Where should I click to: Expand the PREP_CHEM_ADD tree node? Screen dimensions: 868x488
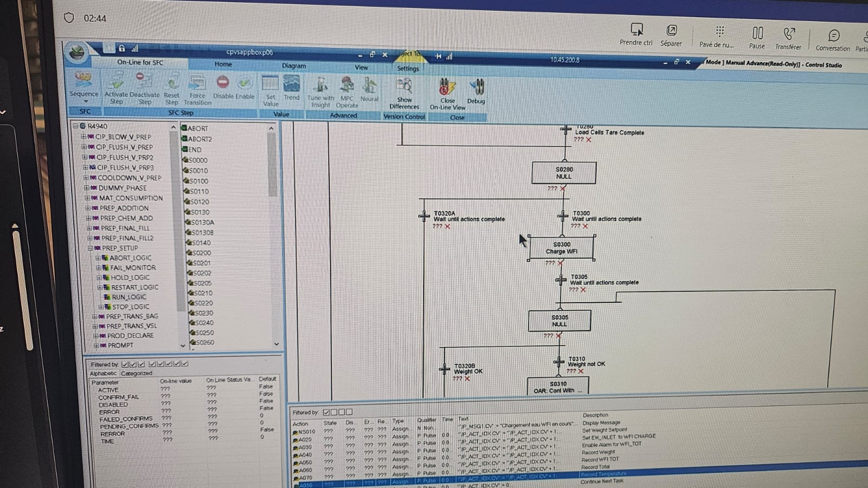(x=88, y=219)
